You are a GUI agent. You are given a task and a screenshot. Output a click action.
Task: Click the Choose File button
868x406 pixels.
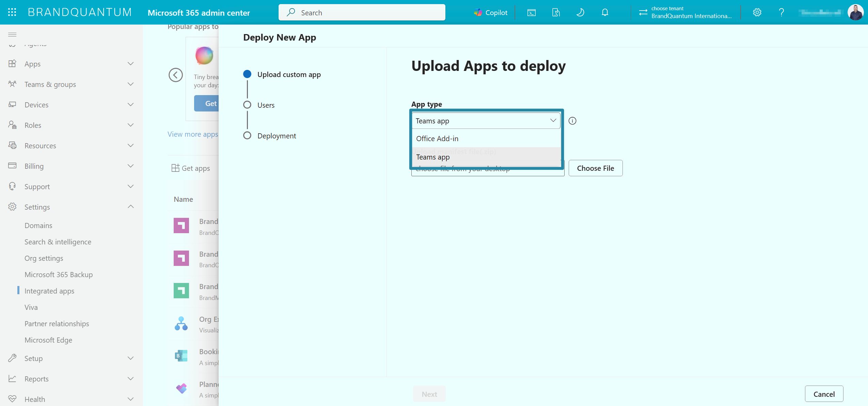click(595, 168)
